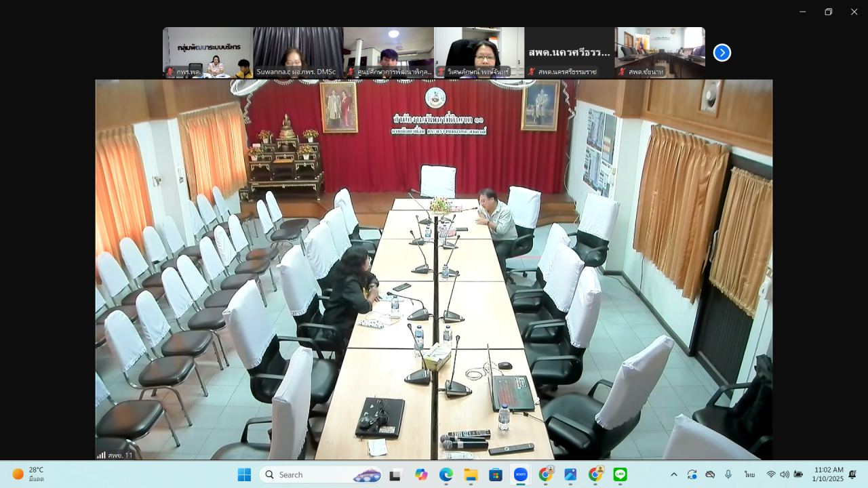
Task: Open File Explorer from the taskbar
Action: (x=471, y=474)
